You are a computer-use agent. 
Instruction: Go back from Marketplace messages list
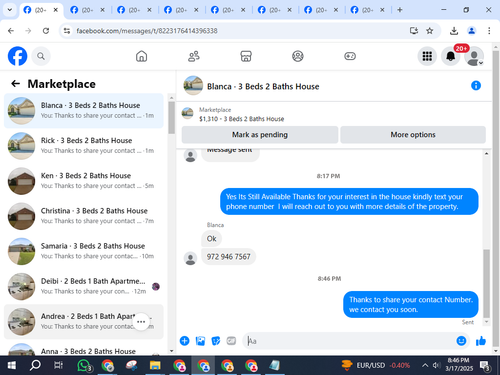click(x=15, y=84)
